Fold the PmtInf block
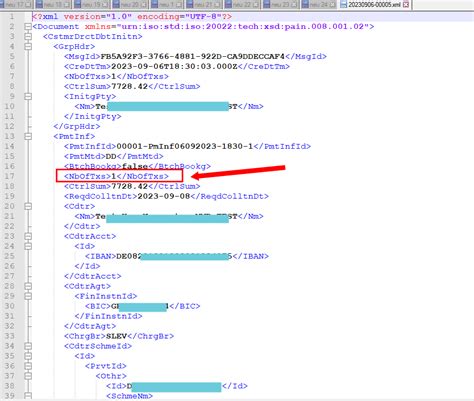Image resolution: width=474 pixels, height=401 pixels. pos(28,136)
